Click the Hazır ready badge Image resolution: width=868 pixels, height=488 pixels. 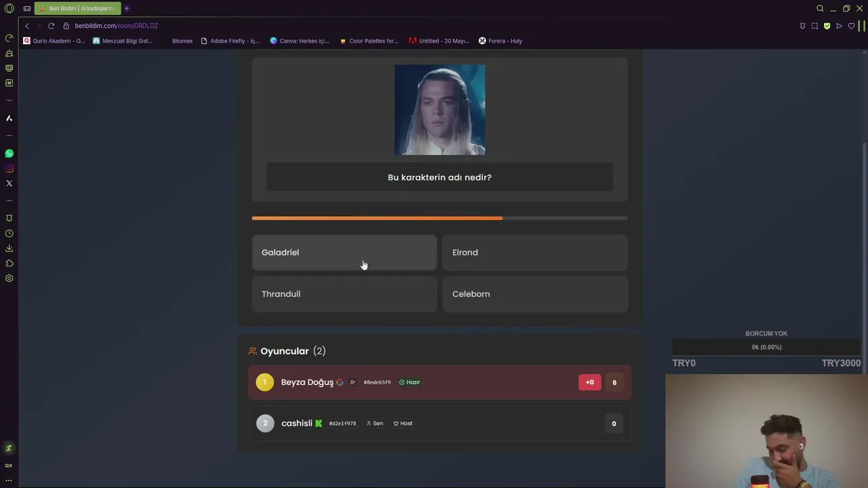point(410,382)
